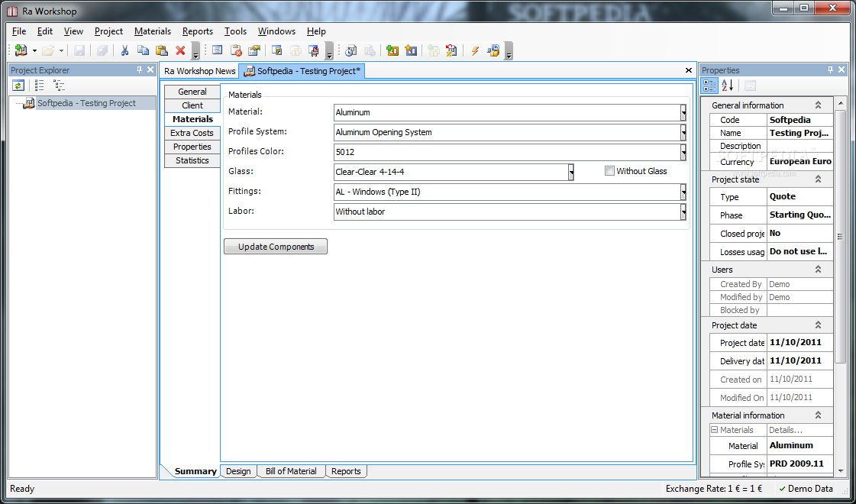Open the Tools menu
Screen dimensions: 856x504
pos(235,31)
